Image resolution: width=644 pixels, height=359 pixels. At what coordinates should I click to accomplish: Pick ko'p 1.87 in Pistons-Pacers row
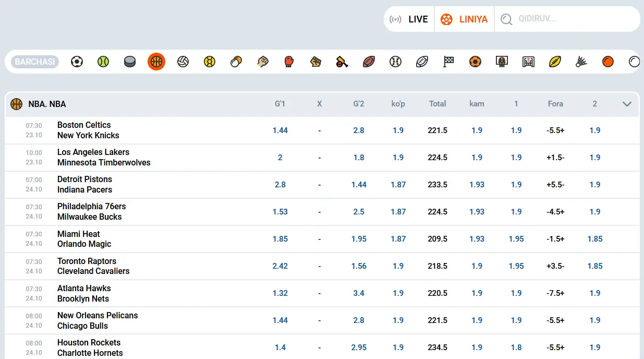click(x=398, y=185)
